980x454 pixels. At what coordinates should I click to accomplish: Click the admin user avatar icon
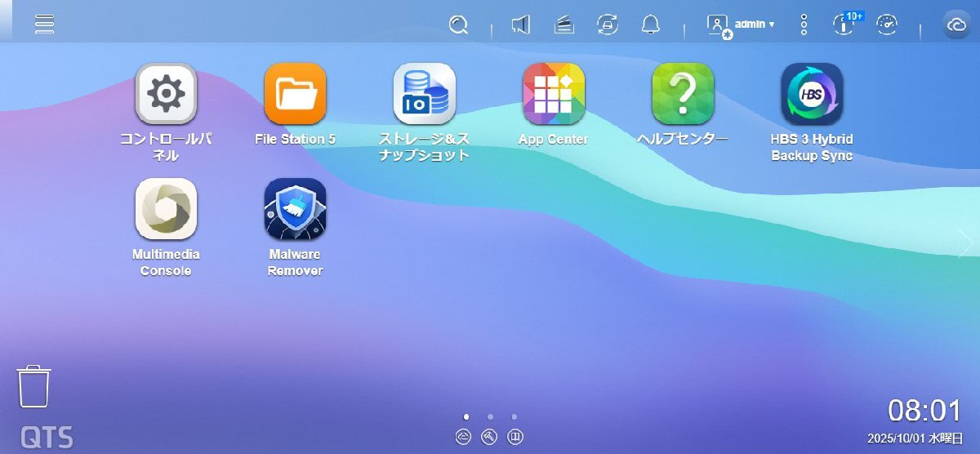pyautogui.click(x=719, y=26)
